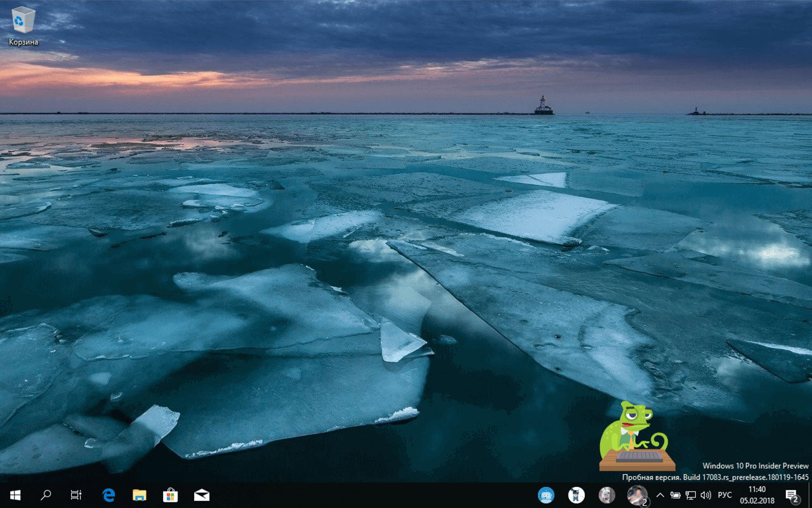
Task: Open Windows Search
Action: 45,495
